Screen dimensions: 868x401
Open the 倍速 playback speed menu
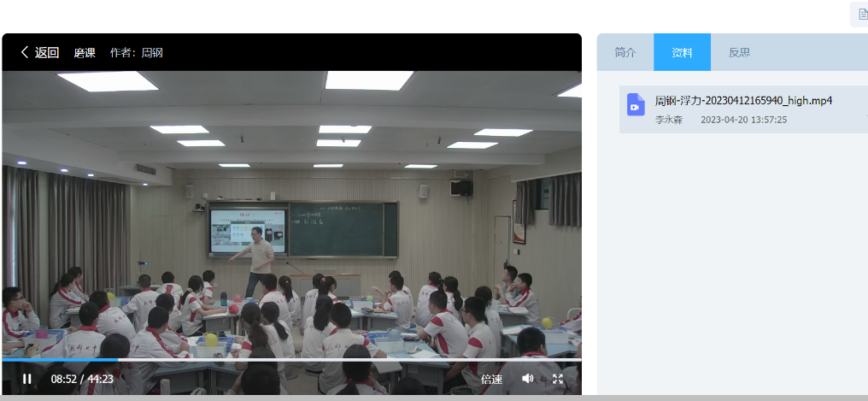point(491,380)
